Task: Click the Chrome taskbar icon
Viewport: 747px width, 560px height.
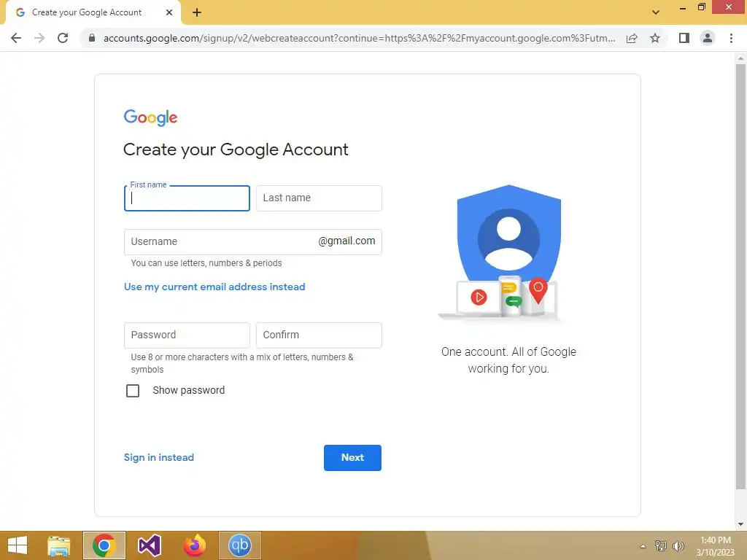Action: click(x=104, y=545)
